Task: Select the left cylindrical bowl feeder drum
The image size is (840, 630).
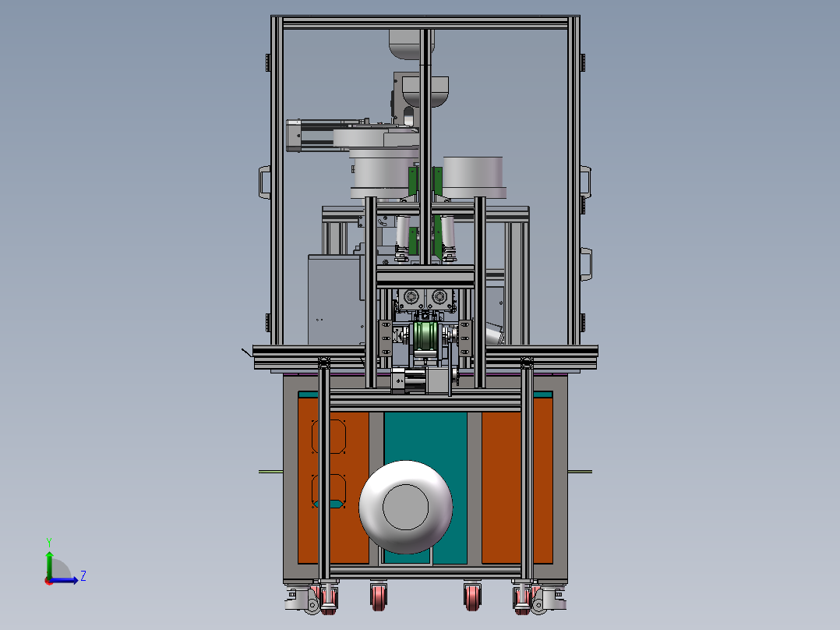Action: [x=383, y=173]
